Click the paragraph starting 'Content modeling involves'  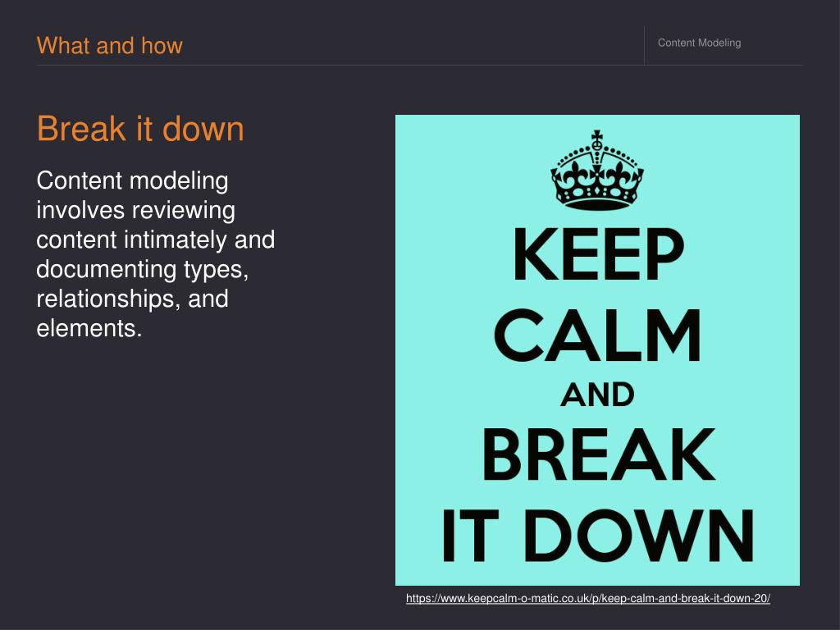tap(155, 254)
